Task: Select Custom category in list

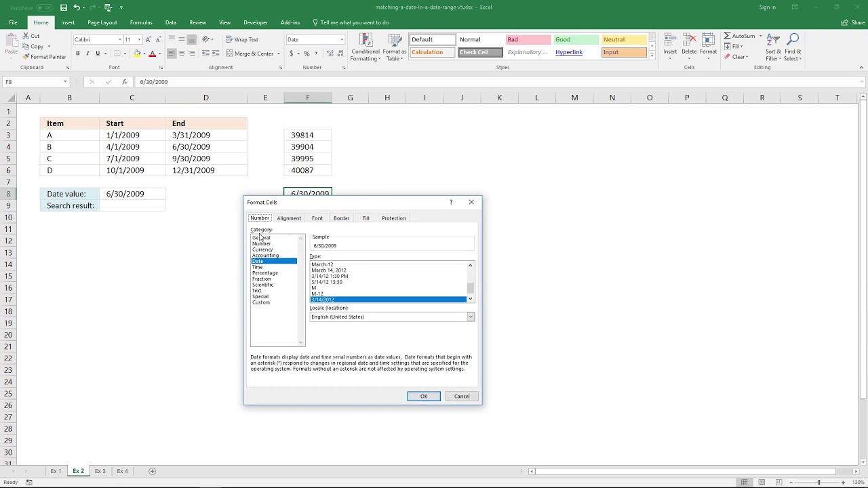Action: point(261,302)
